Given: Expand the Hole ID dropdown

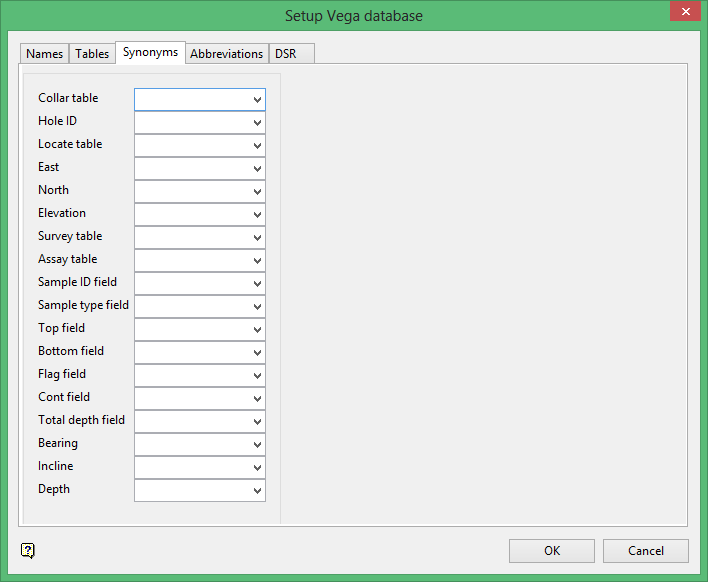Looking at the screenshot, I should tap(257, 122).
